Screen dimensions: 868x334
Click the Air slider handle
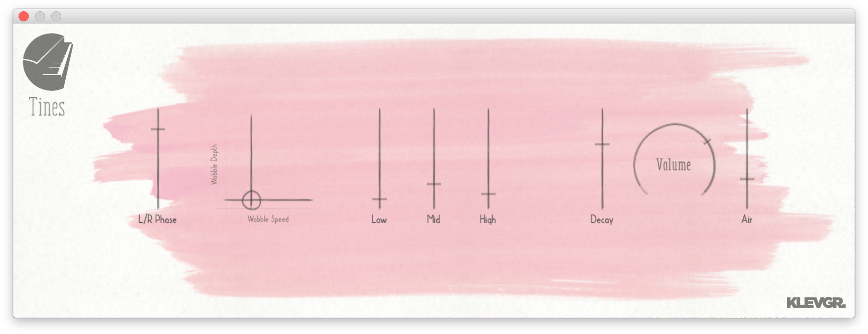(x=747, y=179)
